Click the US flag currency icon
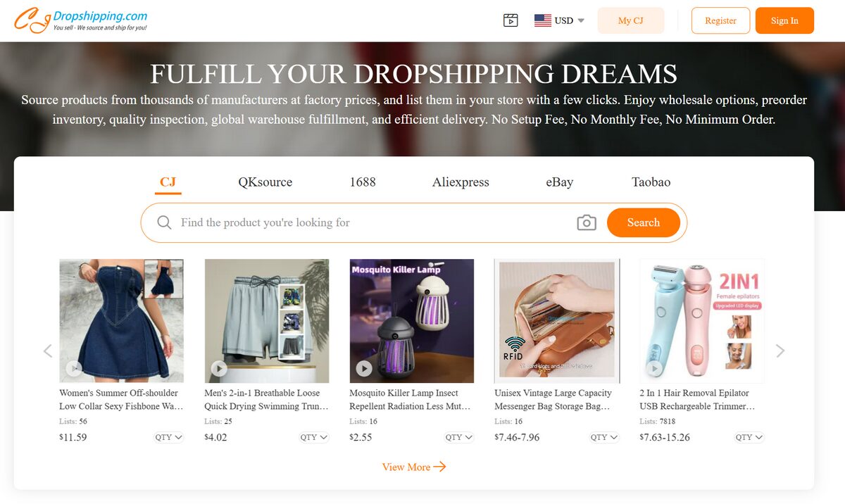This screenshot has width=845, height=504. pos(542,20)
